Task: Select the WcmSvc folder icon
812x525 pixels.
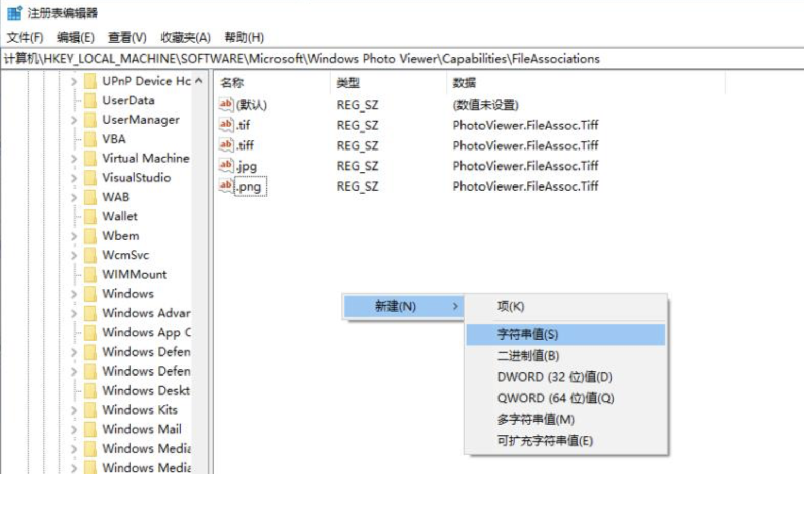Action: point(90,255)
